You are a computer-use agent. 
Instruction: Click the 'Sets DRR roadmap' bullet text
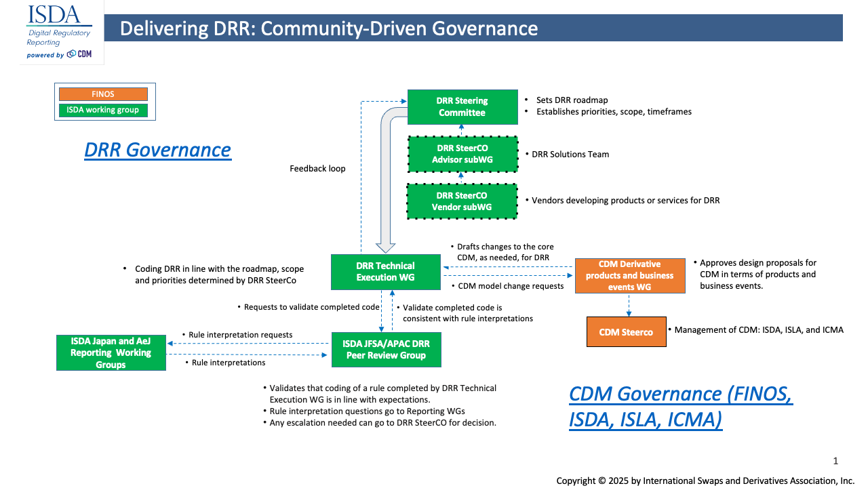click(572, 100)
